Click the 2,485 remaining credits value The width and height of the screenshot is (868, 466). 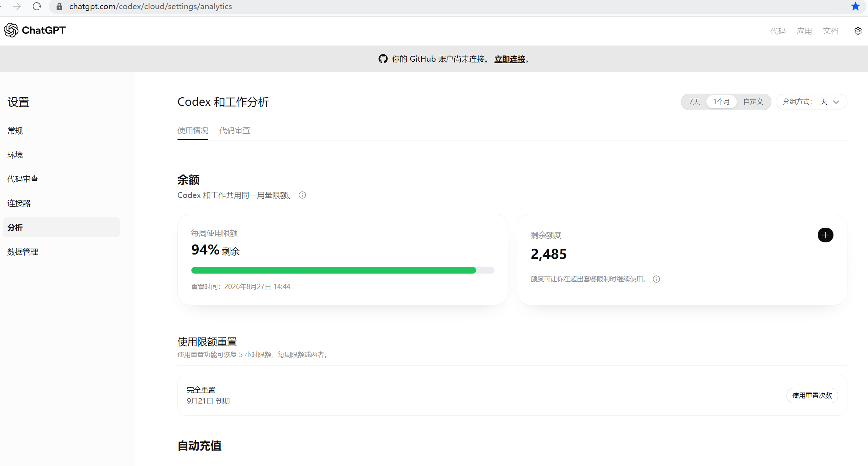[x=549, y=254]
